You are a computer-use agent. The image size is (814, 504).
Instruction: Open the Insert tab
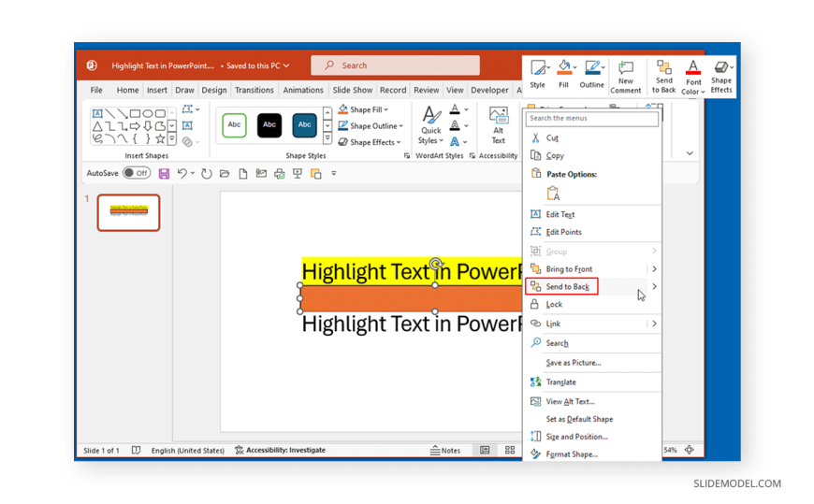tap(157, 90)
